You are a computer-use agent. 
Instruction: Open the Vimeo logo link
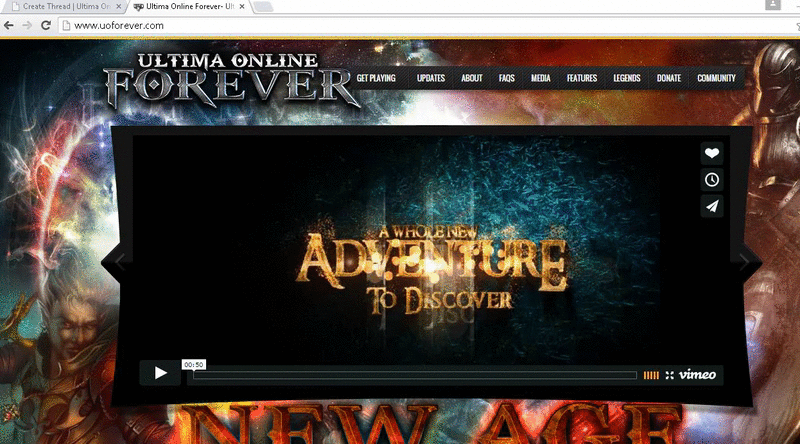[x=697, y=375]
